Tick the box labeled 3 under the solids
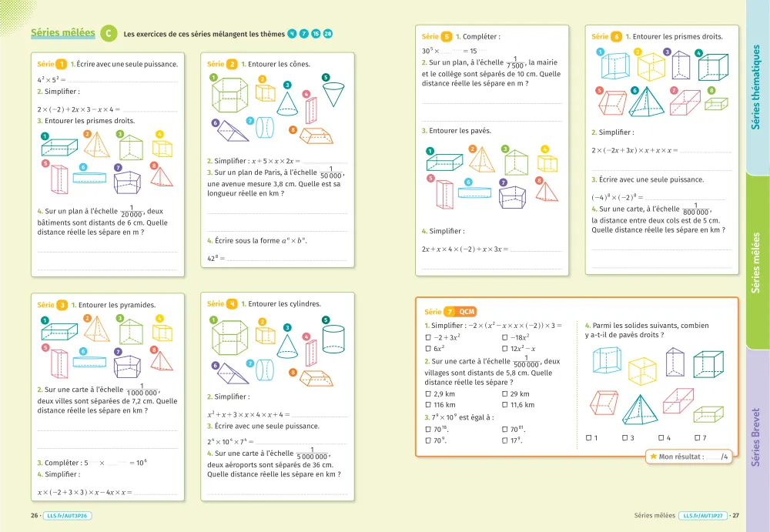Screen dimensions: 770x532 tap(624, 438)
